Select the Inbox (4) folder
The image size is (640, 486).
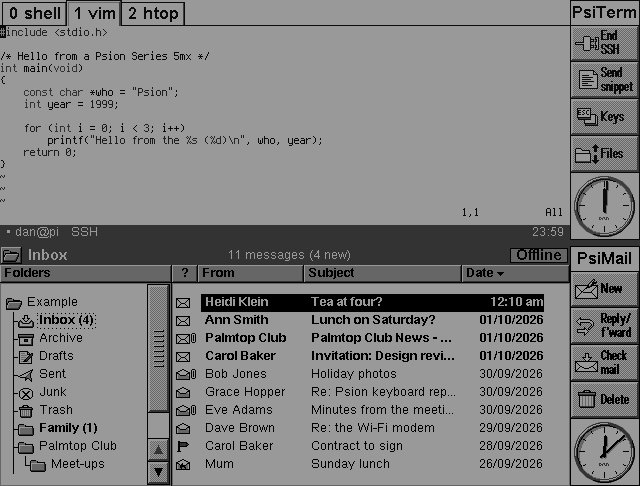(x=67, y=320)
